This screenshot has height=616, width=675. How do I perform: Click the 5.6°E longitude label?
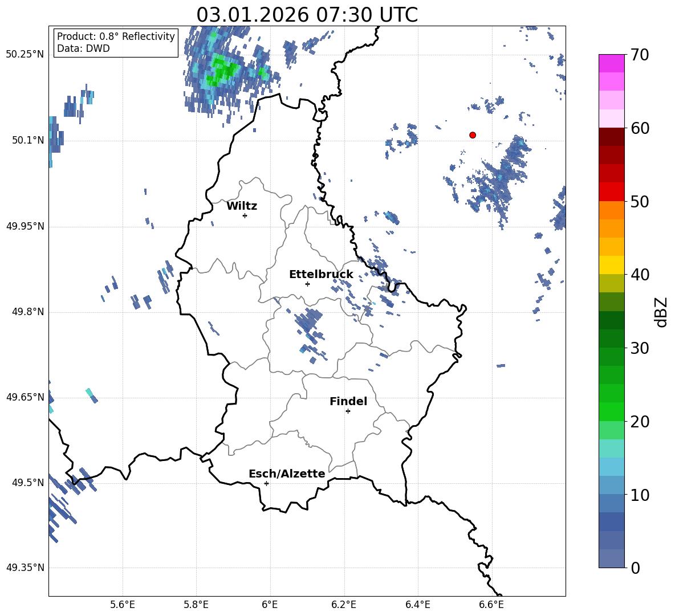click(123, 605)
